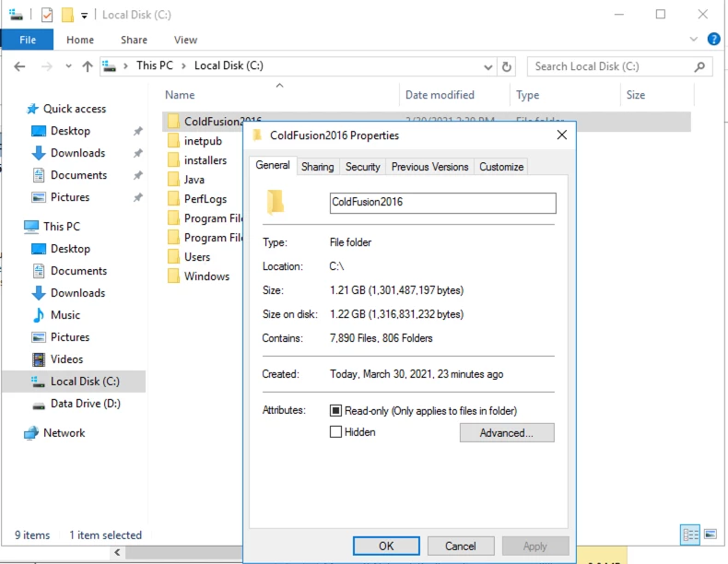Click Local Disk (C:) in address breadcrumb
728x564 pixels.
point(229,66)
